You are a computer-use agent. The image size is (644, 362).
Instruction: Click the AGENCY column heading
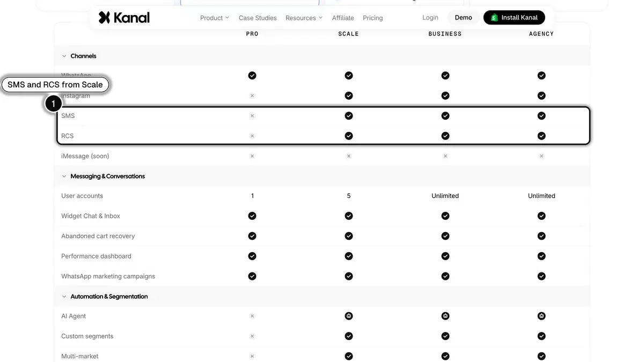(541, 34)
